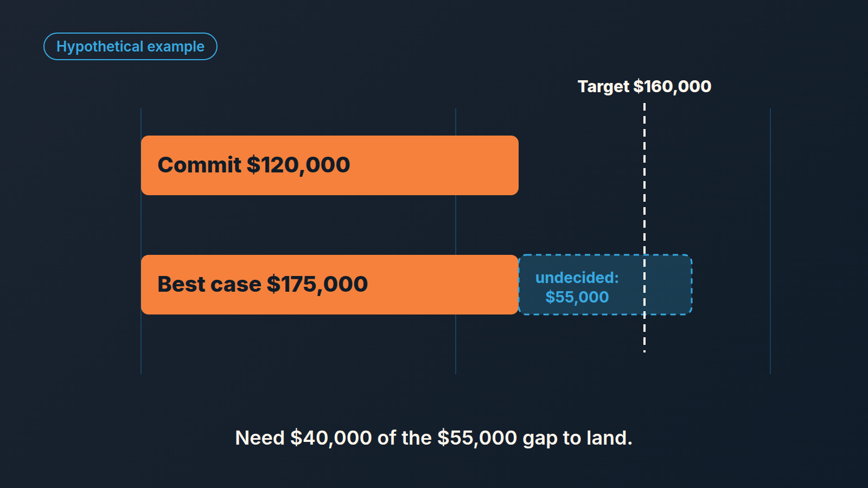Click empty right end of Commit bar
Screen dimensions: 868x488
click(x=461, y=165)
